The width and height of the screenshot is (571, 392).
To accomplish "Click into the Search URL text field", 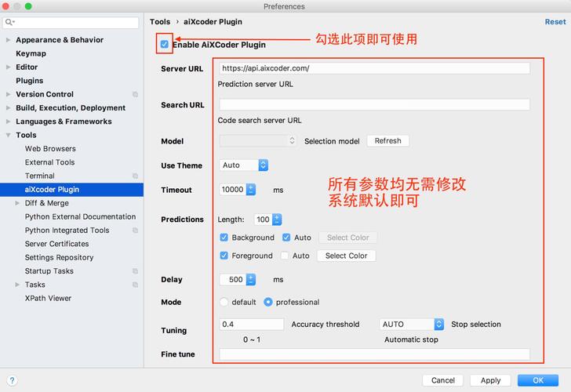I will click(374, 104).
